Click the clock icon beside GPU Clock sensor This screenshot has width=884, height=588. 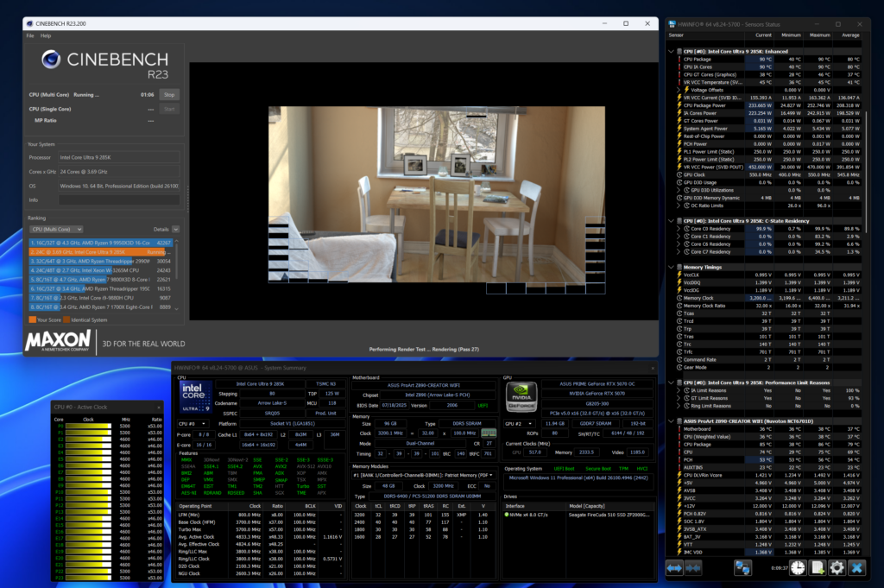tap(679, 174)
